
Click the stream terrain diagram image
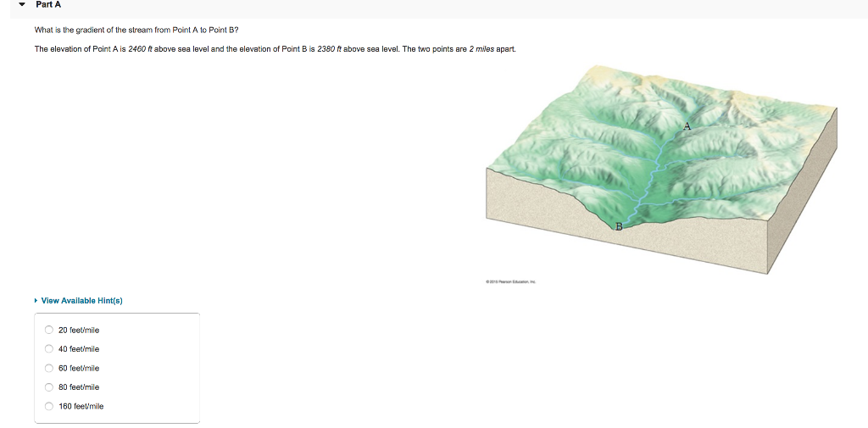(x=661, y=170)
